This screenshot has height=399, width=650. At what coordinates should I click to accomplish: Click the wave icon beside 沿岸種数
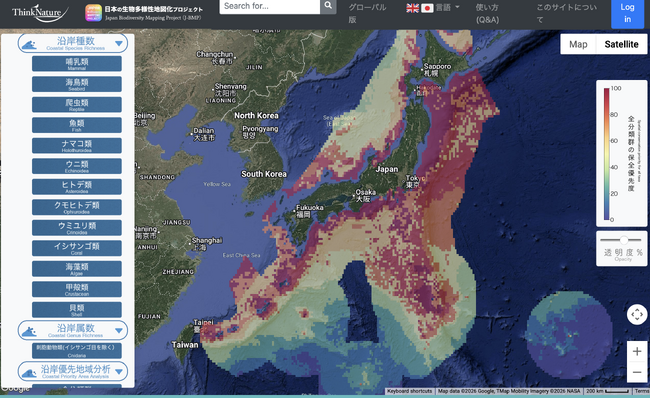pos(29,44)
